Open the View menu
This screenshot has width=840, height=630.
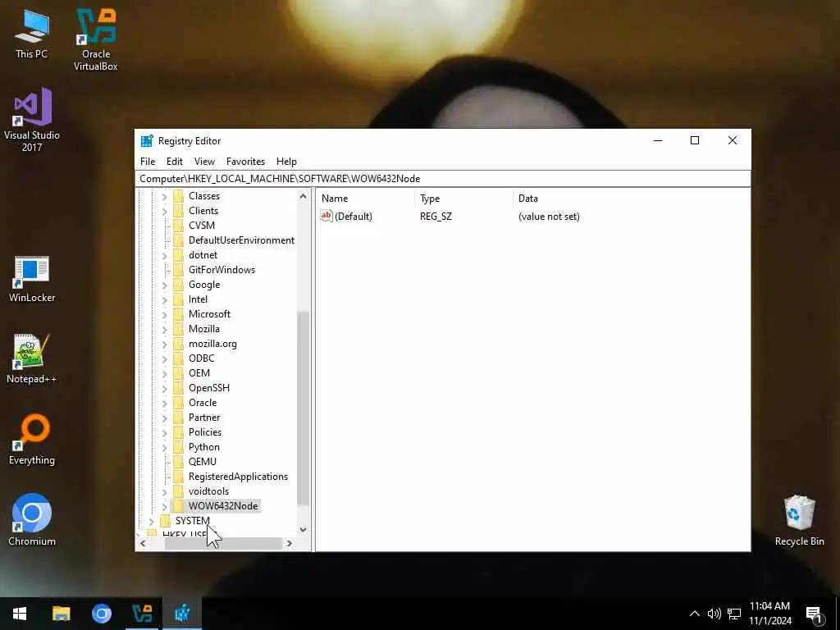(204, 162)
